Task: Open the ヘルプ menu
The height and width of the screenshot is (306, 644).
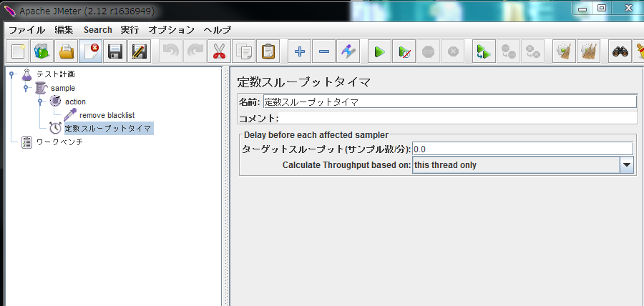Action: coord(218,30)
